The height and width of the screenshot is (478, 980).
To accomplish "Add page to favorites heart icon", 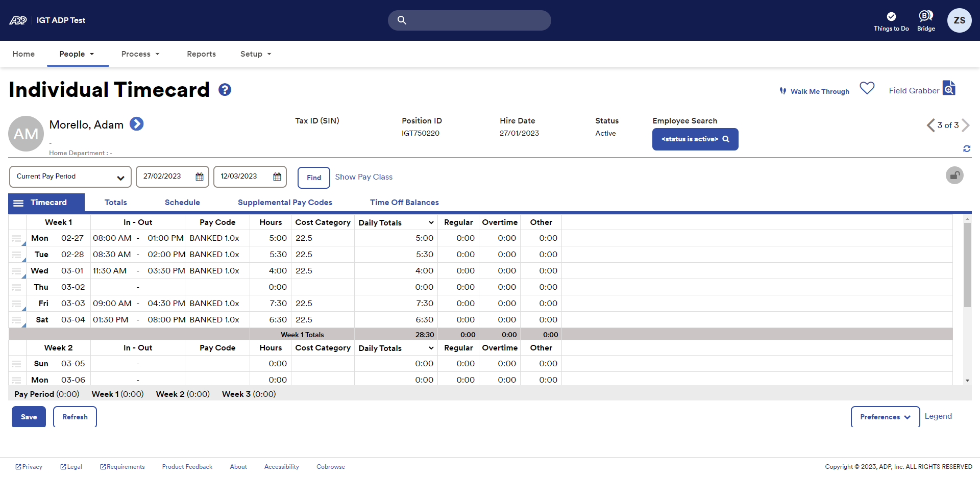I will 867,88.
